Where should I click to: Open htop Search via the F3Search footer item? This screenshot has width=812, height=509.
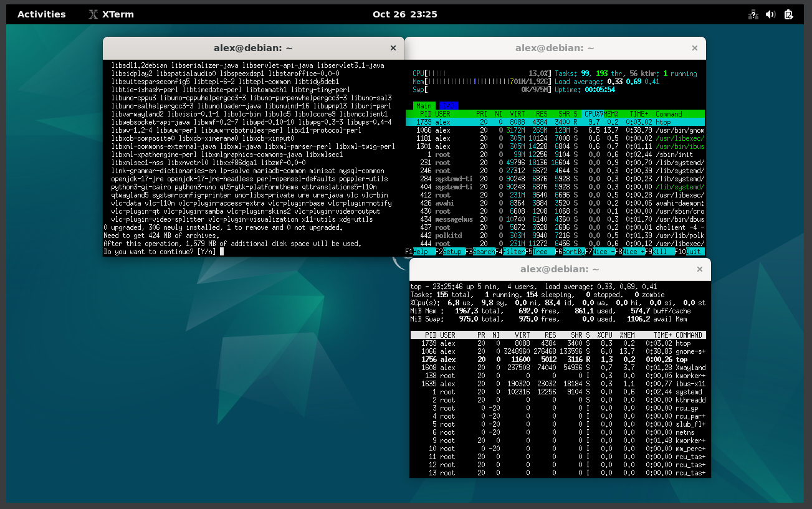click(480, 251)
